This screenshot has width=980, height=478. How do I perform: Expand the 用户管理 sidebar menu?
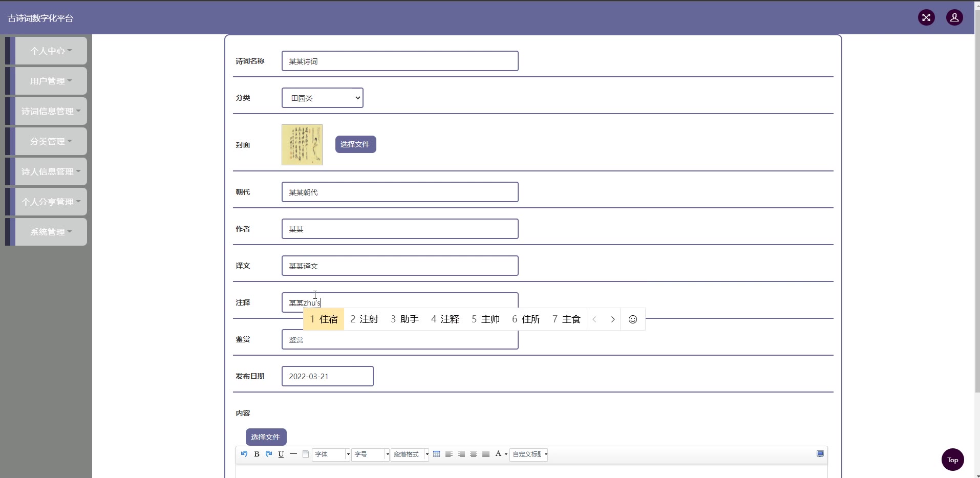click(51, 81)
